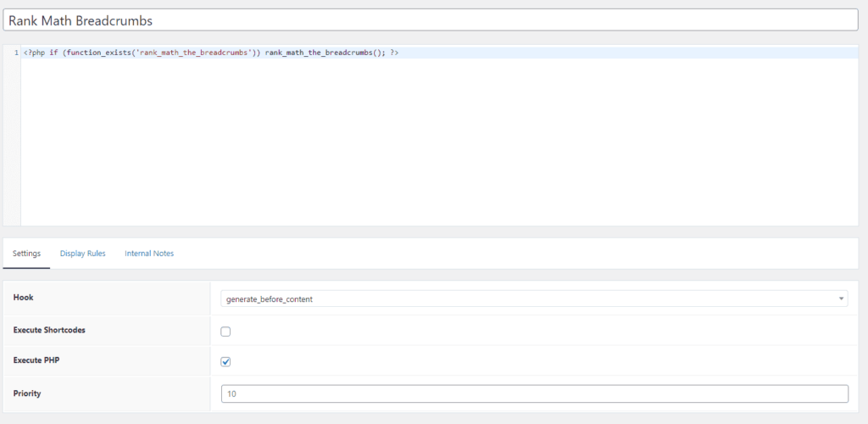Switch to the Settings tab

pos(26,254)
